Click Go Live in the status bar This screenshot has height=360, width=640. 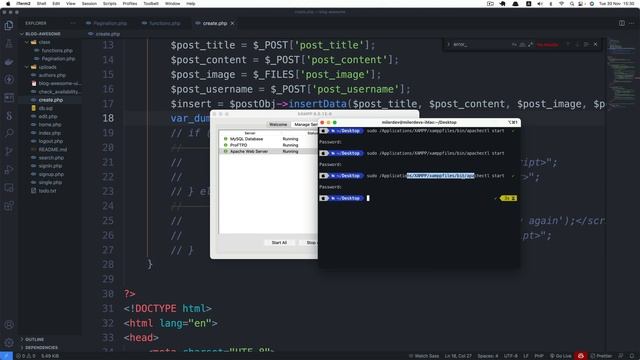pyautogui.click(x=560, y=356)
